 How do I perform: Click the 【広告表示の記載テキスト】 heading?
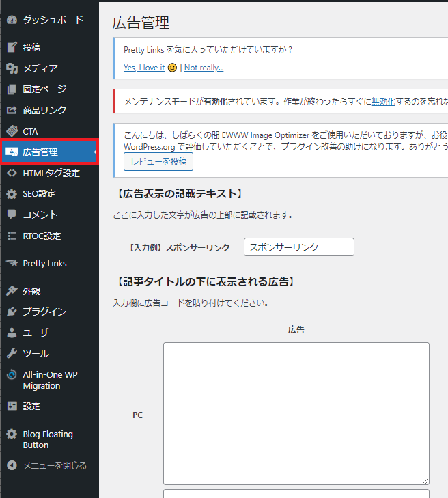click(179, 193)
